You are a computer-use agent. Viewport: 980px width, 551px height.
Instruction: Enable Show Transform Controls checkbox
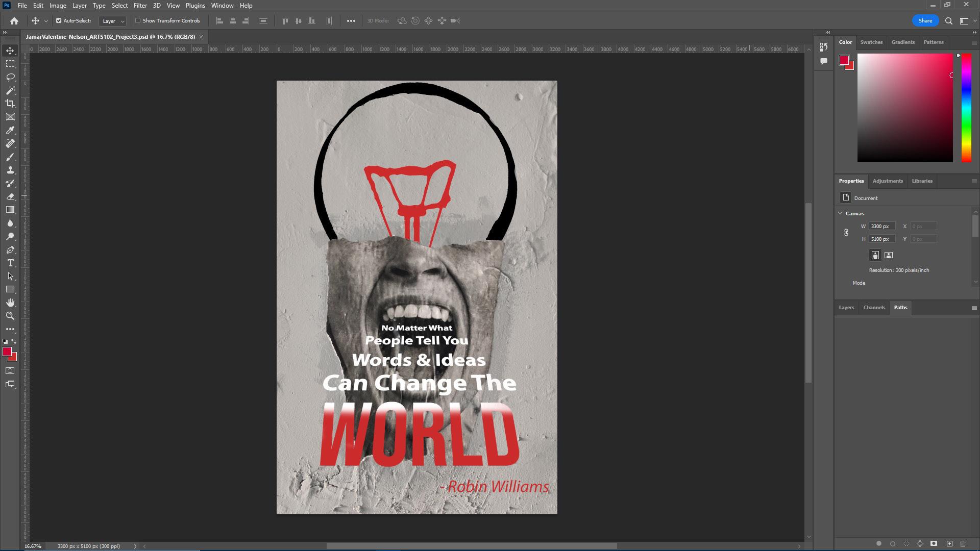(x=138, y=21)
